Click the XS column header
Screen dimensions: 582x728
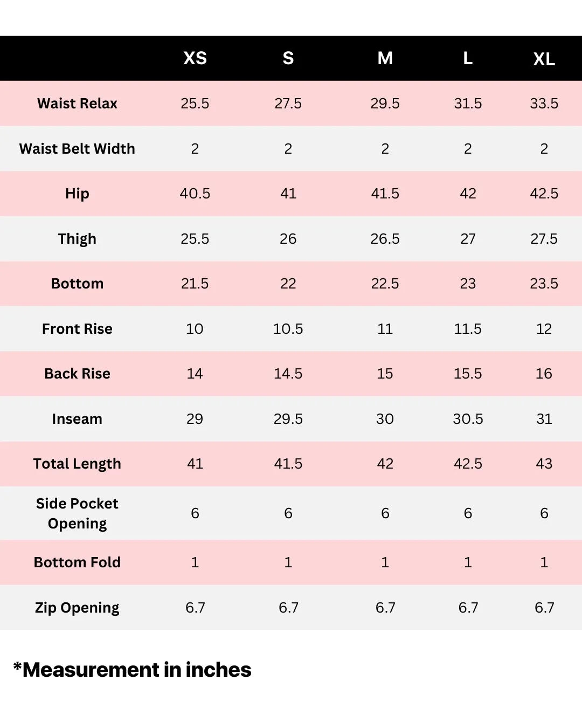(x=195, y=58)
